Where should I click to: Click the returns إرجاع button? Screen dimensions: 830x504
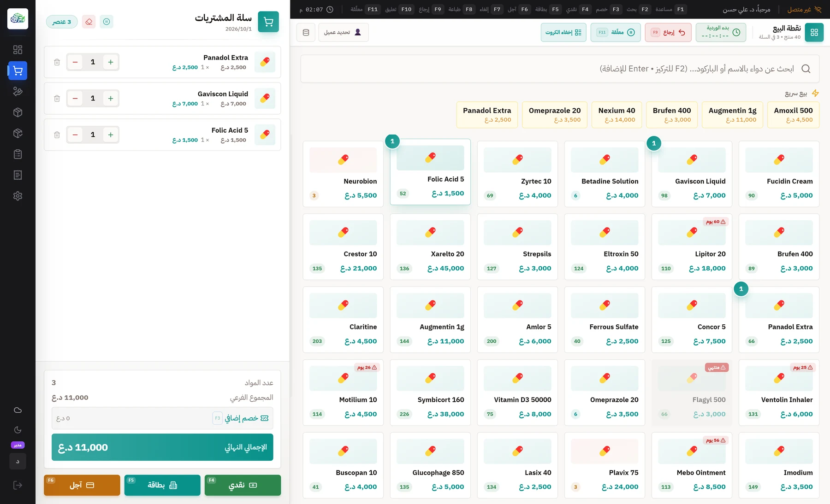tap(668, 32)
